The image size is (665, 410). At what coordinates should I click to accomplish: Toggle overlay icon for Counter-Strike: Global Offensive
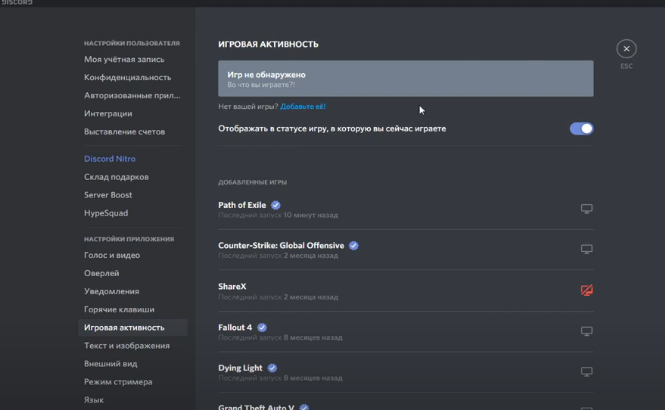[587, 249]
